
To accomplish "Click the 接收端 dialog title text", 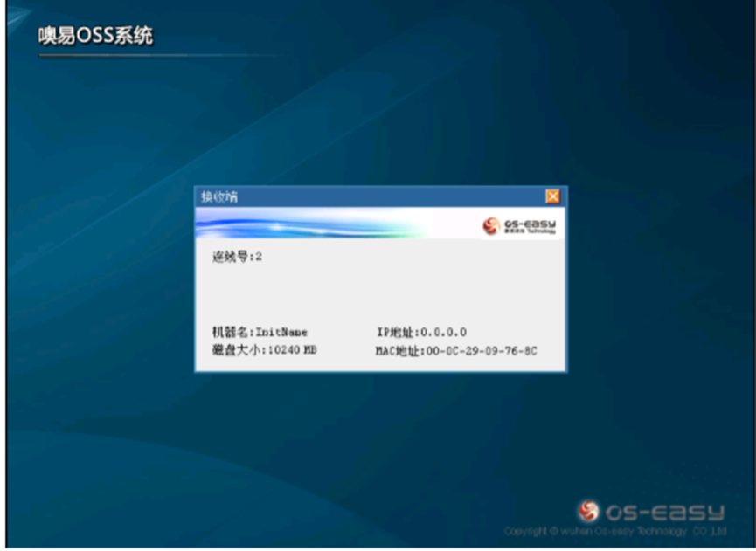I will [219, 197].
